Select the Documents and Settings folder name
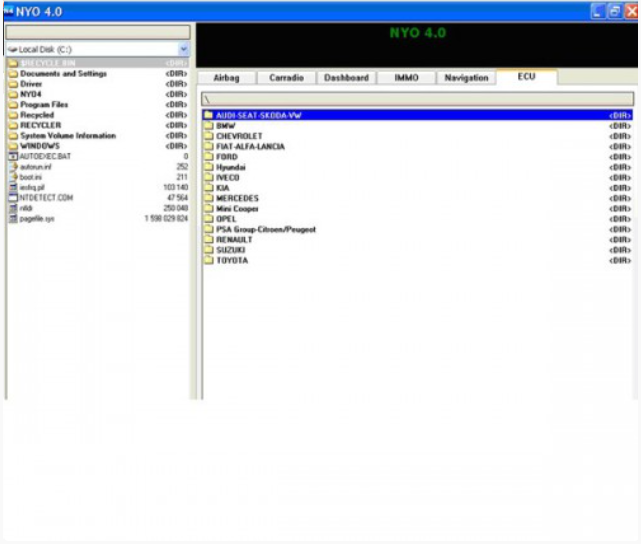Image resolution: width=641 pixels, height=544 pixels. pyautogui.click(x=63, y=74)
